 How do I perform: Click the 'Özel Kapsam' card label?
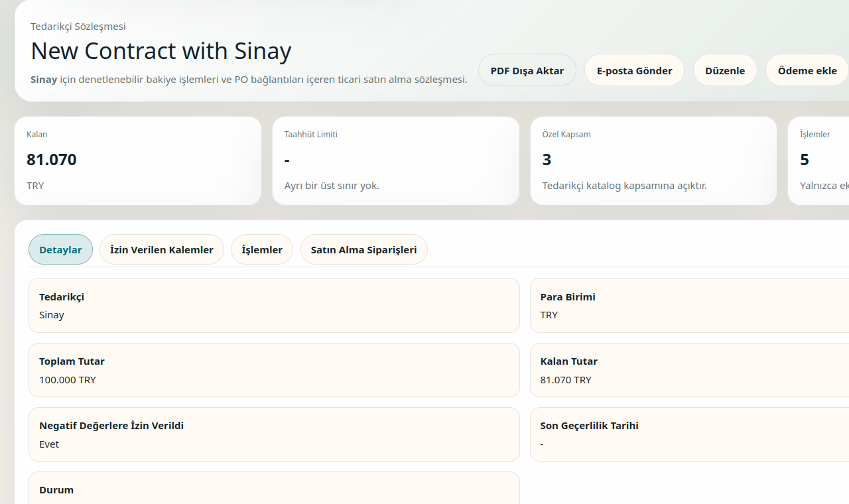566,134
